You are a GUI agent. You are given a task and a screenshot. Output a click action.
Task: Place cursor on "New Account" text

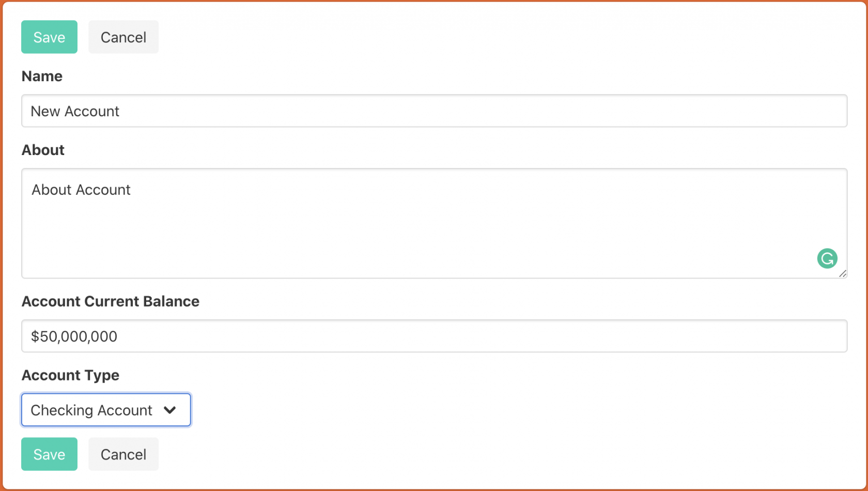75,112
